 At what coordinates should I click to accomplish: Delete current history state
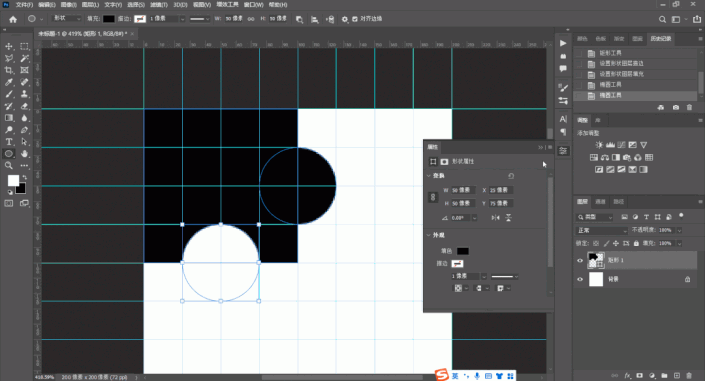point(689,108)
